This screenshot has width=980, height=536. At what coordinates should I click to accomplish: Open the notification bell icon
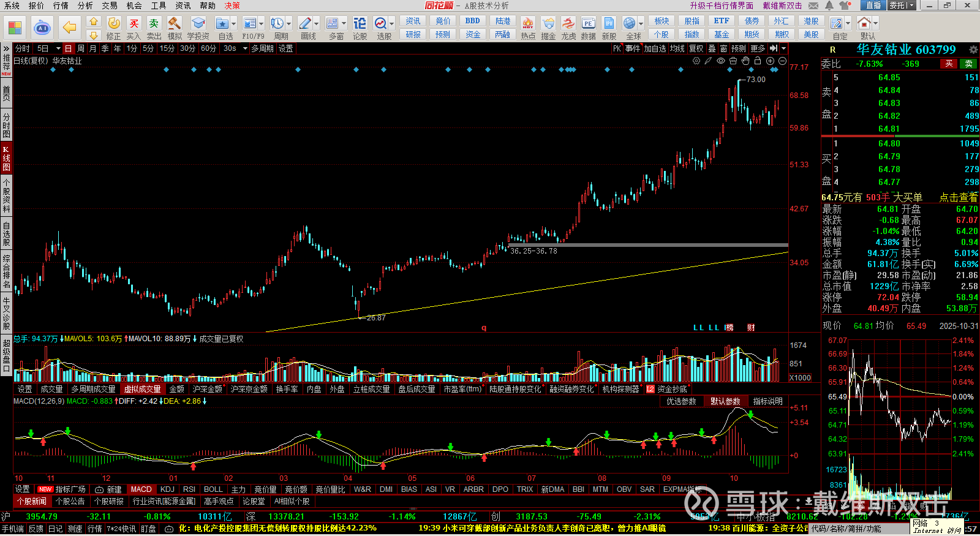coord(829,6)
